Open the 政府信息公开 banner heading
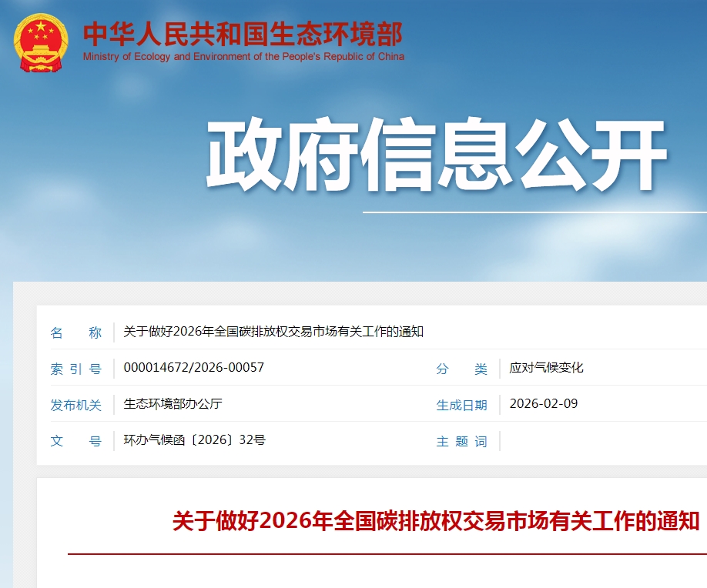 pos(436,156)
